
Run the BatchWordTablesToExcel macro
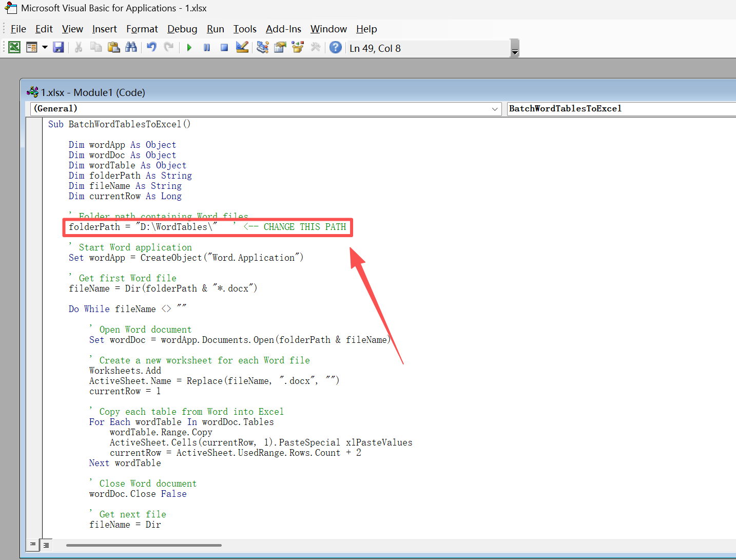(189, 47)
